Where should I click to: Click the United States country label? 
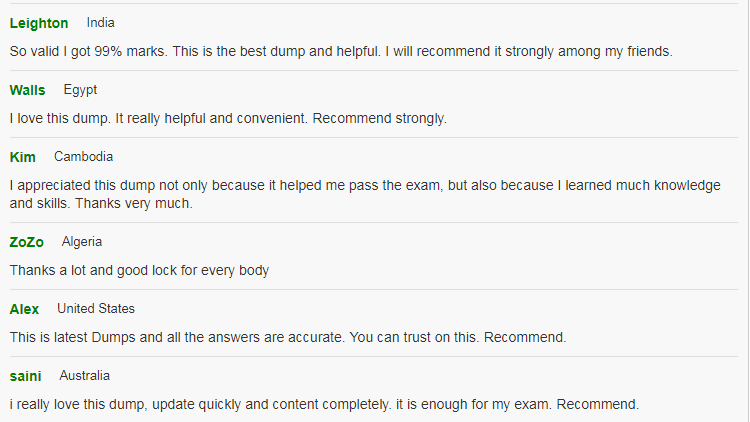pyautogui.click(x=96, y=309)
